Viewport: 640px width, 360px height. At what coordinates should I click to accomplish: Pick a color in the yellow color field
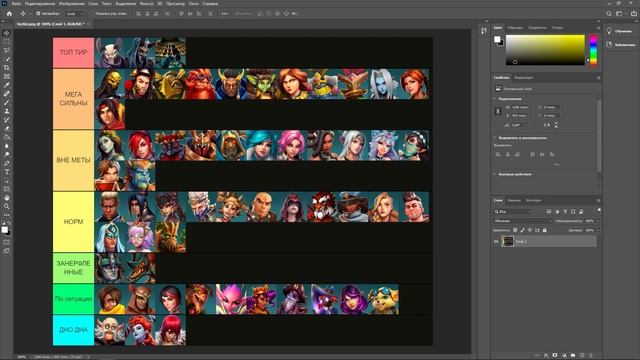(545, 50)
